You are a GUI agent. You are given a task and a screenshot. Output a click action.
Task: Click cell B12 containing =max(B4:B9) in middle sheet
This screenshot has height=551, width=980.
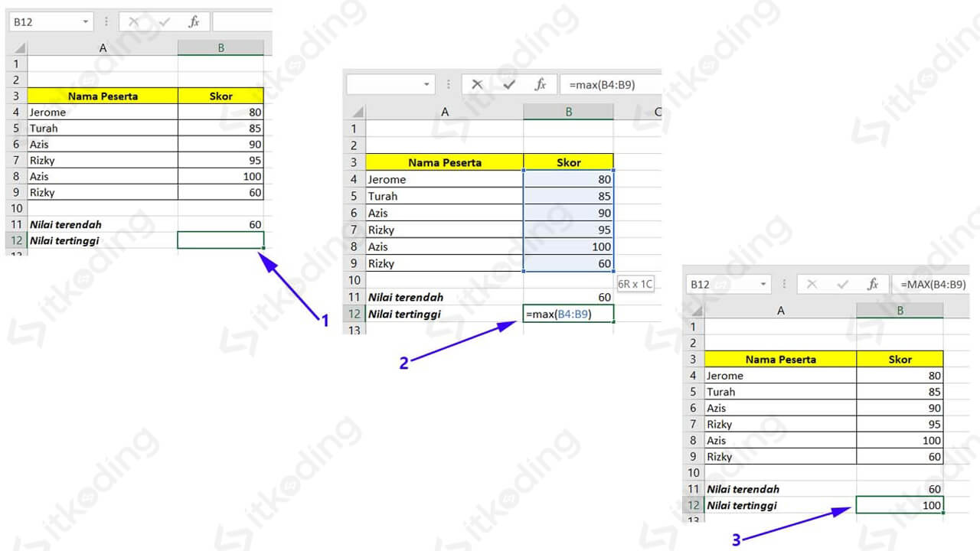(x=569, y=314)
